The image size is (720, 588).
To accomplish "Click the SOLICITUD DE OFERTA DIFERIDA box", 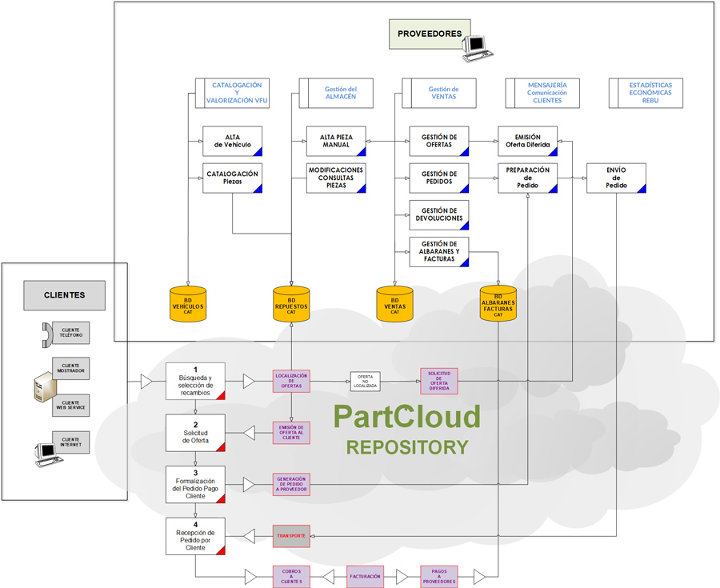I will pyautogui.click(x=439, y=381).
